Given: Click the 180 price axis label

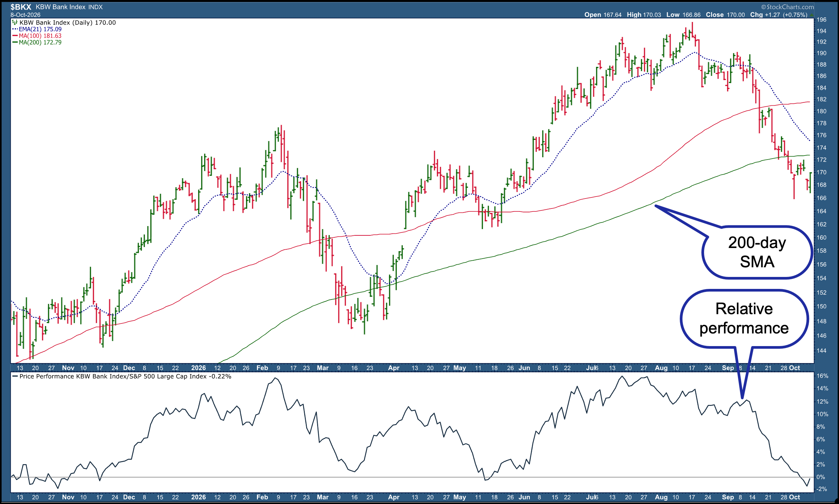Looking at the screenshot, I should (x=822, y=111).
